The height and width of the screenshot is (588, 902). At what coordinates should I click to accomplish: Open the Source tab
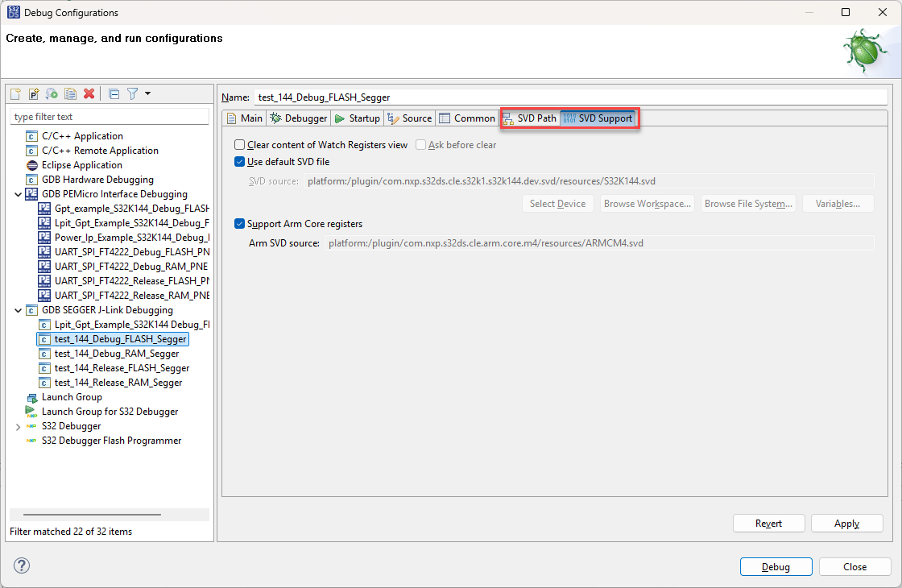[410, 118]
